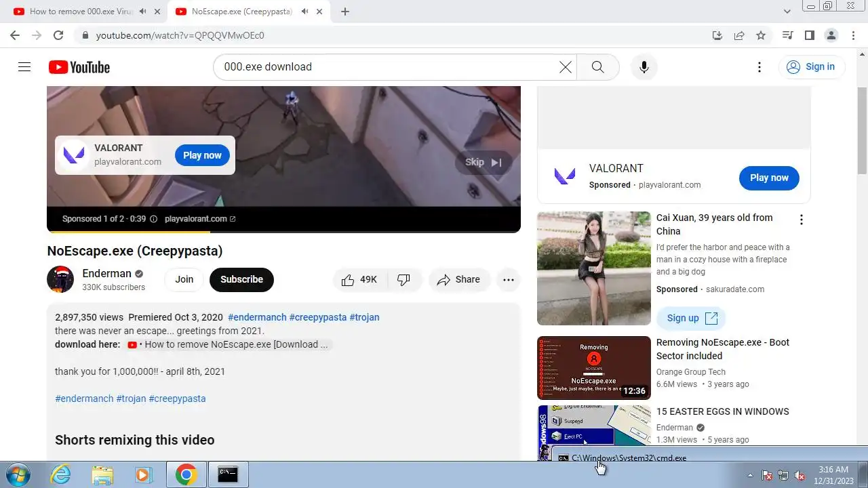Like the video with thumbs up
The width and height of the screenshot is (868, 488).
click(x=359, y=279)
